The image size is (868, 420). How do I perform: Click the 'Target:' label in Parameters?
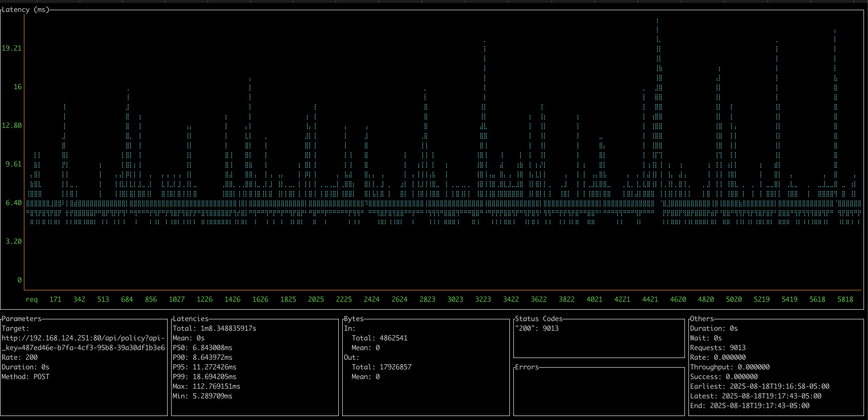(x=16, y=328)
